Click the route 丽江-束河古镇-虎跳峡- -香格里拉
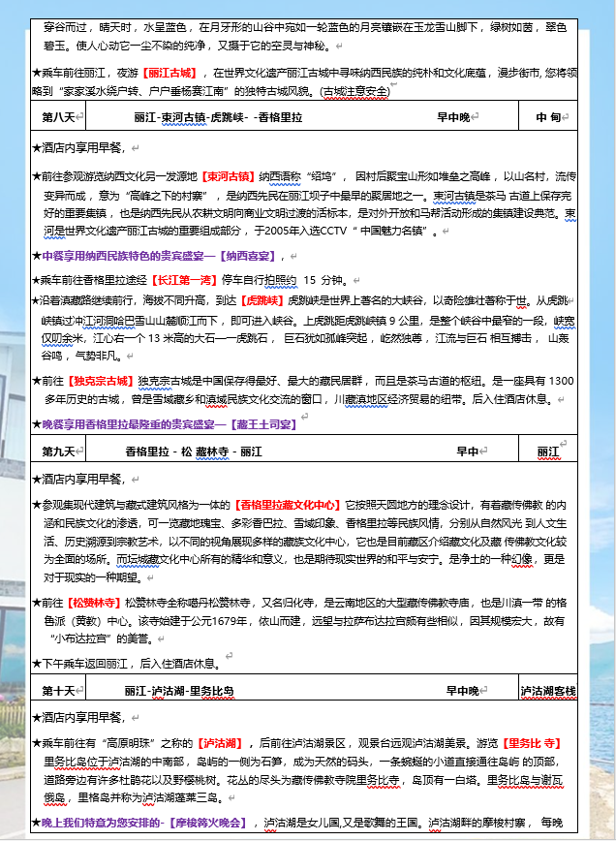Image resolution: width=616 pixels, height=841 pixels. click(x=218, y=117)
